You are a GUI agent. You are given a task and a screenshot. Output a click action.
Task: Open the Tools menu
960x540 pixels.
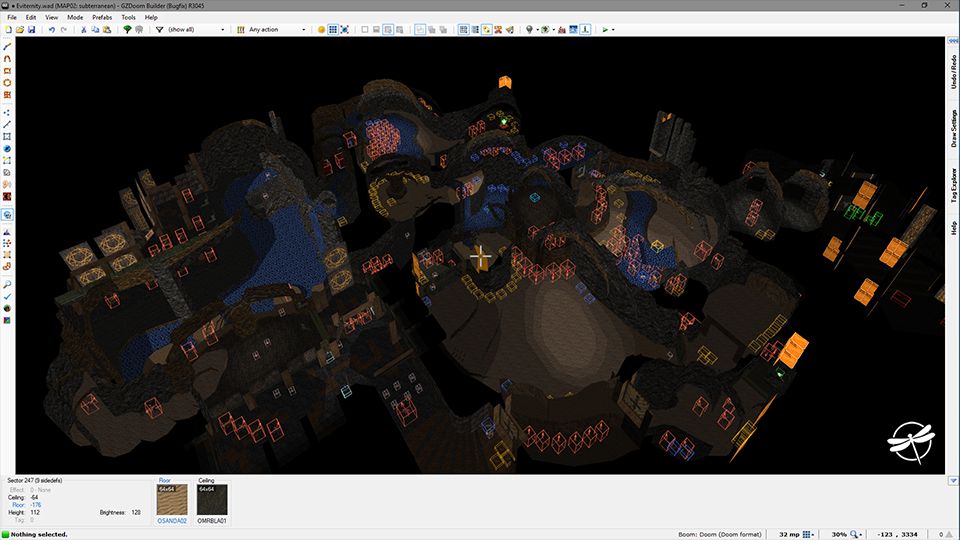coord(128,17)
